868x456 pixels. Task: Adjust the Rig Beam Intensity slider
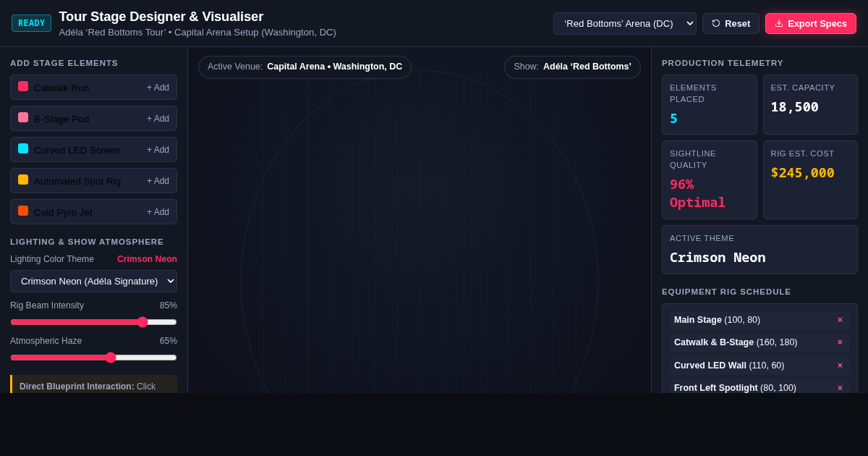93,322
